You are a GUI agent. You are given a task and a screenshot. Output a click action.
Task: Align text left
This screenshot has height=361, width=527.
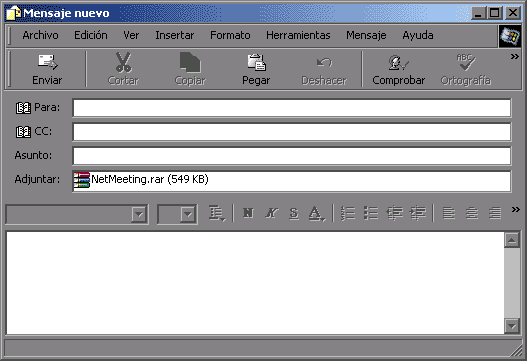tap(449, 213)
